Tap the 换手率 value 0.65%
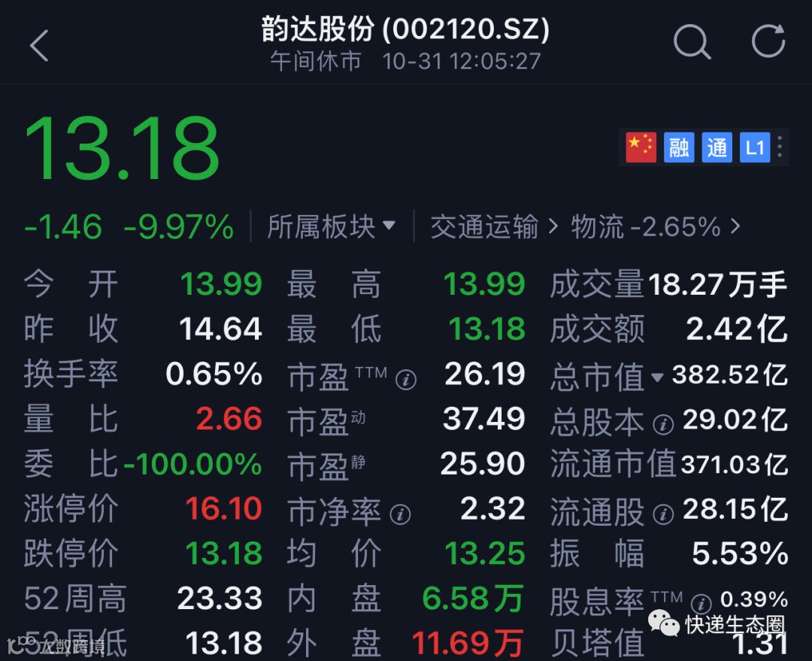Screen dimensions: 812x661 pos(214,374)
